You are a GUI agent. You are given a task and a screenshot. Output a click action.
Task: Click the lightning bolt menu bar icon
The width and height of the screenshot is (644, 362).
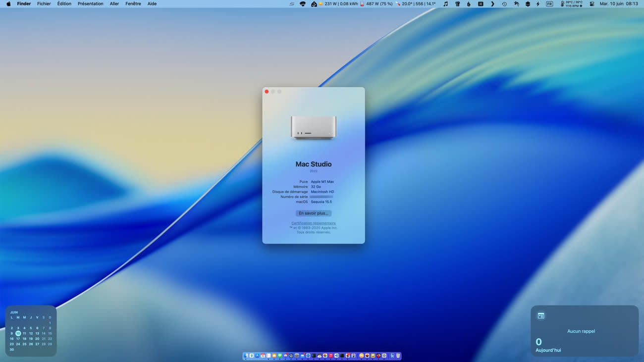coord(537,4)
